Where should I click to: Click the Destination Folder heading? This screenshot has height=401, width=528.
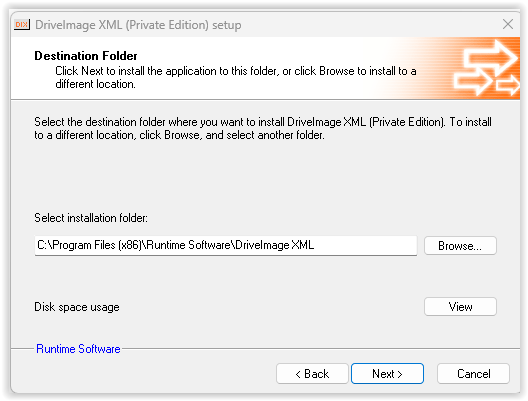pos(86,56)
